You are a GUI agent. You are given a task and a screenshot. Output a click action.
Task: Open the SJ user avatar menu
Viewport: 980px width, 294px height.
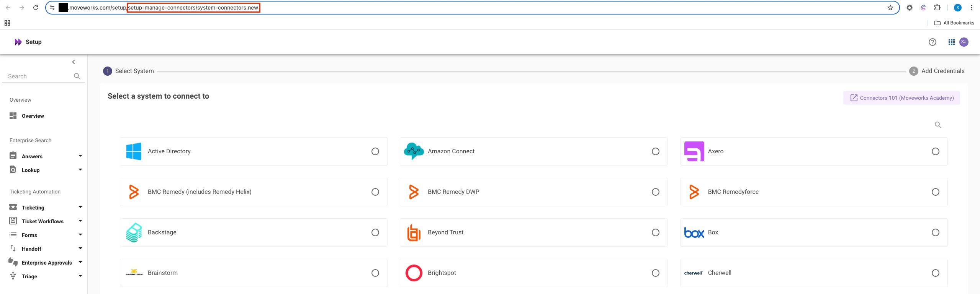964,42
